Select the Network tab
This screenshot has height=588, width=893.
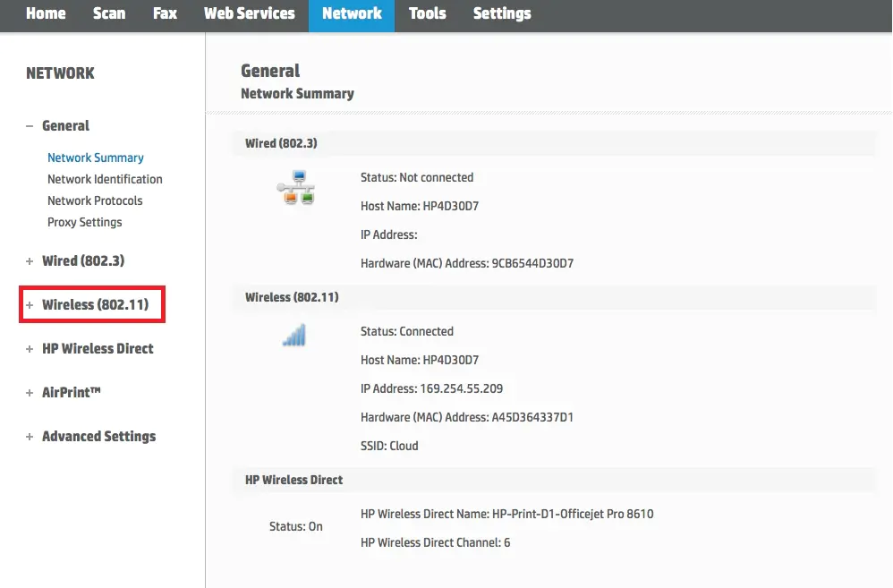[x=352, y=13]
